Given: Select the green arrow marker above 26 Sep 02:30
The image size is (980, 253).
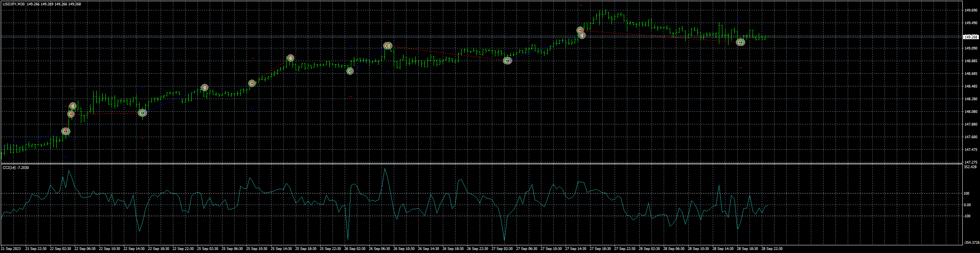Looking at the screenshot, I should coord(350,71).
